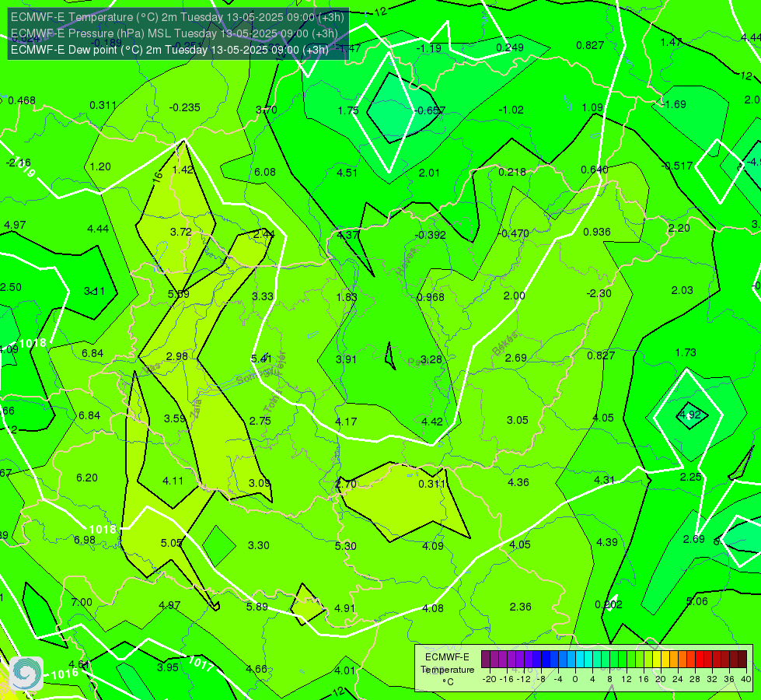
Task: Click the dew point value 2.20
Action: pos(679,229)
